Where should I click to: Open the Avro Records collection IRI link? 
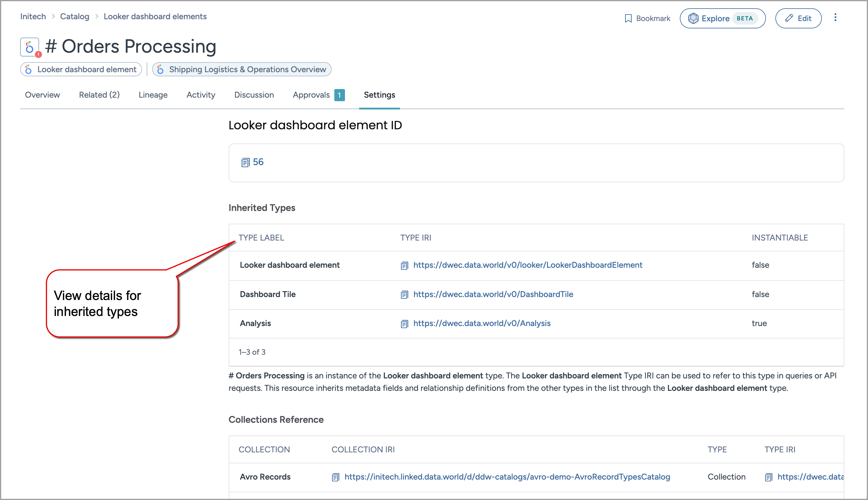[507, 477]
